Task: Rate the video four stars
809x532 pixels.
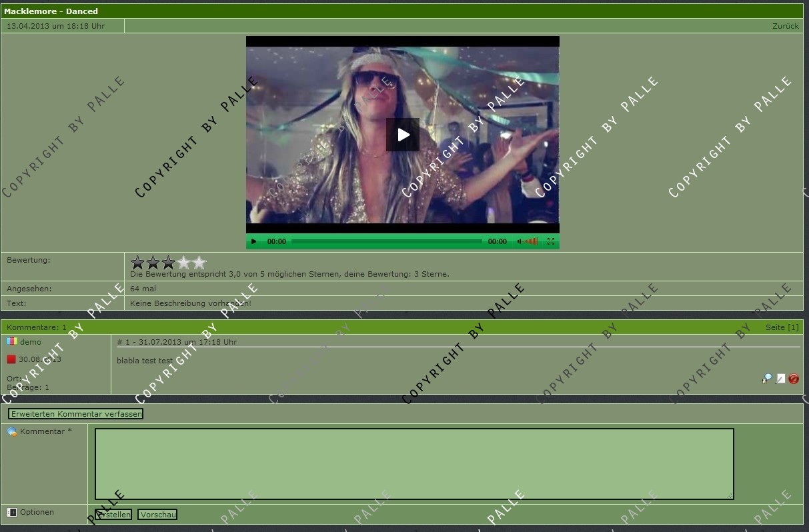Action: click(184, 263)
